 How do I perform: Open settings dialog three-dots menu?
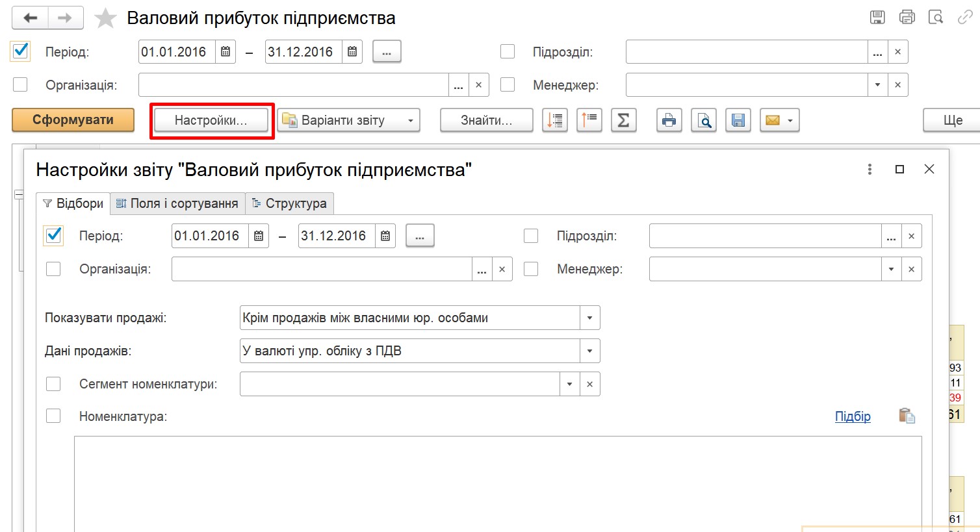tap(870, 170)
